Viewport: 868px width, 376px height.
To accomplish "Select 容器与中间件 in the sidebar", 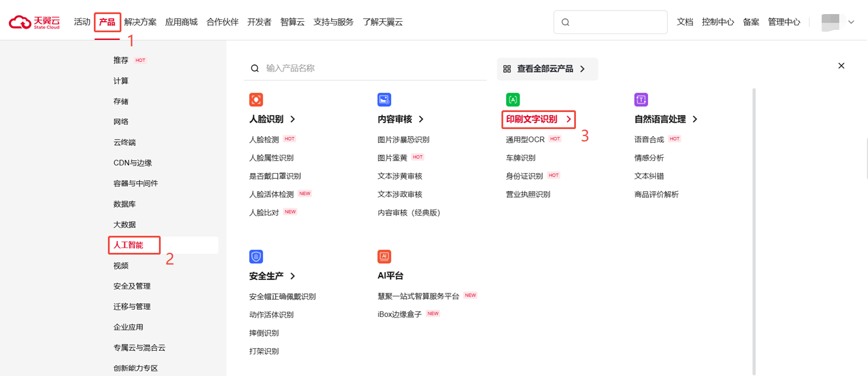I will (135, 184).
